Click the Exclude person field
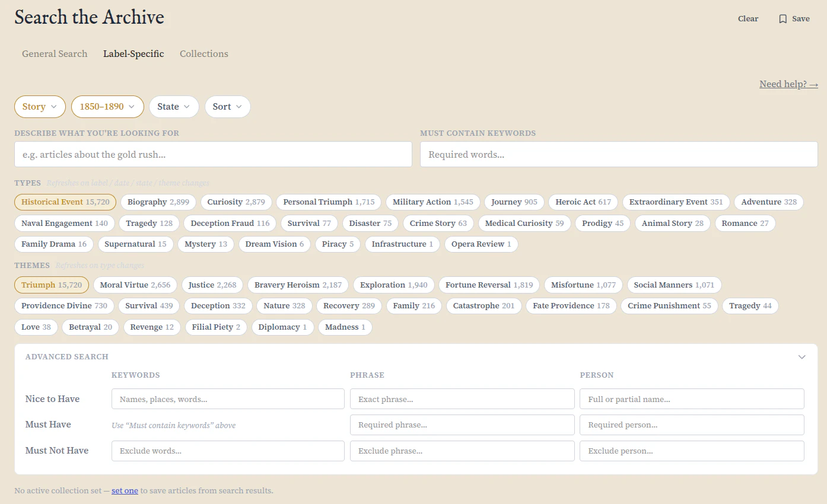 click(x=692, y=451)
